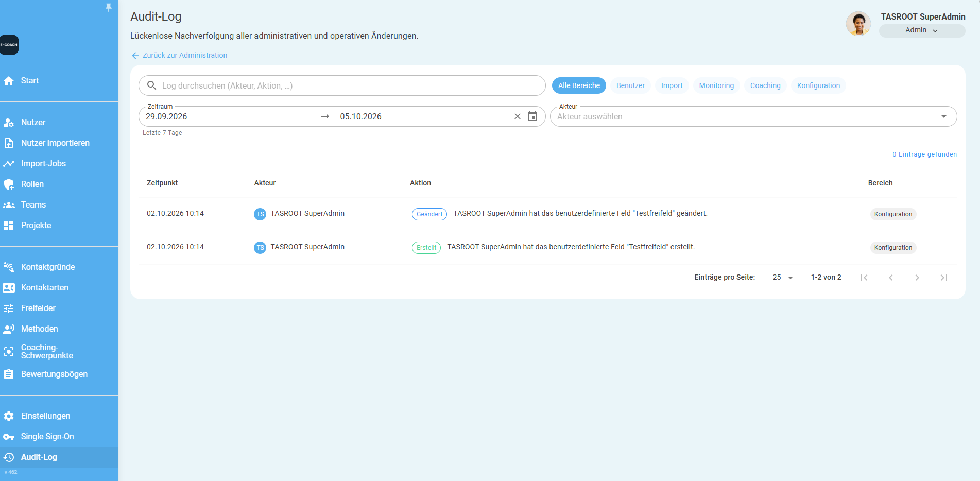
Task: Open Kontaktkarten card icon
Action: [x=9, y=288]
